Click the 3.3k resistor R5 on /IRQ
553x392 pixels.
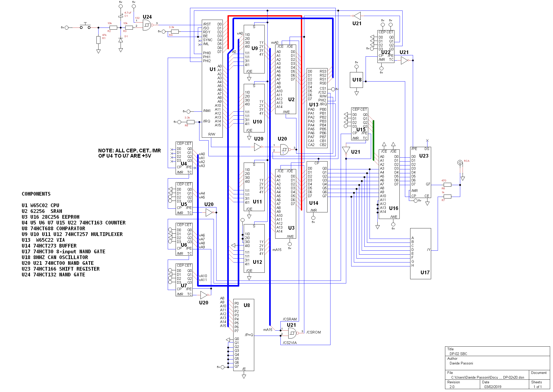tap(190, 122)
